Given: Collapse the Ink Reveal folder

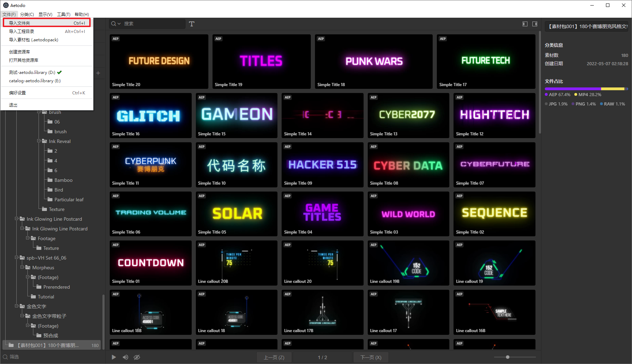Looking at the screenshot, I should (39, 141).
